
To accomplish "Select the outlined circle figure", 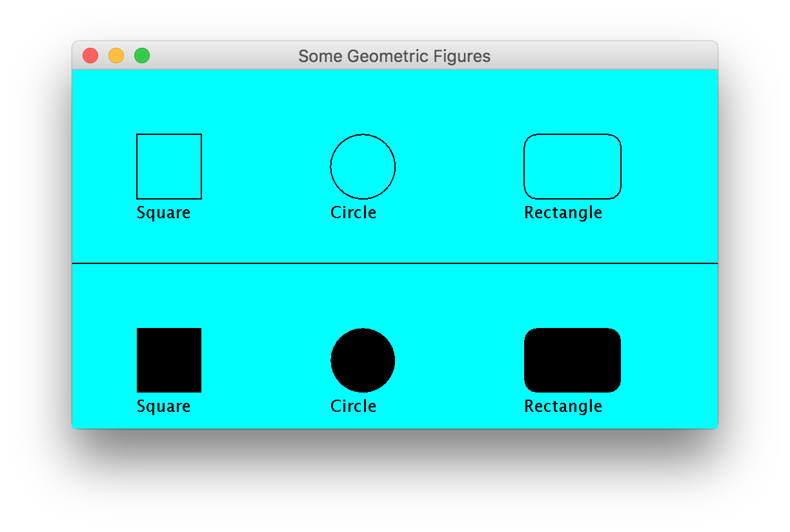I will tap(363, 167).
